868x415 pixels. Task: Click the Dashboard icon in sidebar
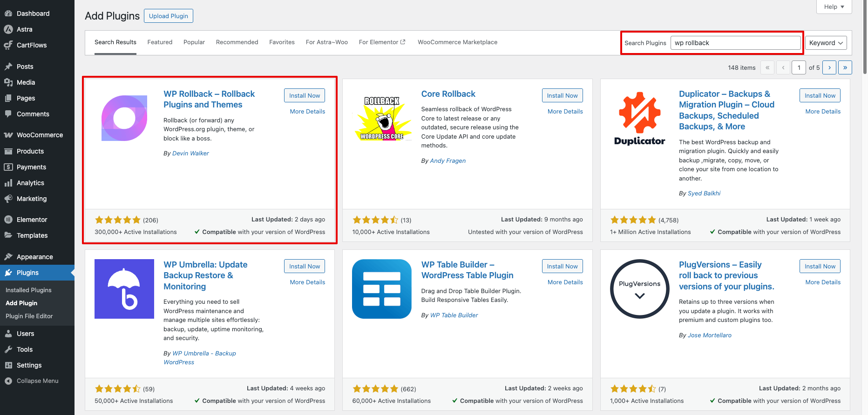(x=8, y=13)
